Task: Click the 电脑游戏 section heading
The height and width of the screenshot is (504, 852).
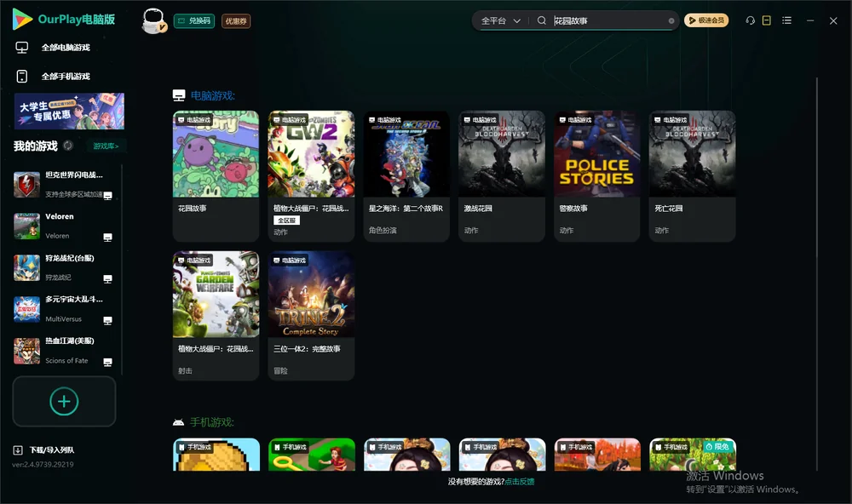Action: click(212, 95)
